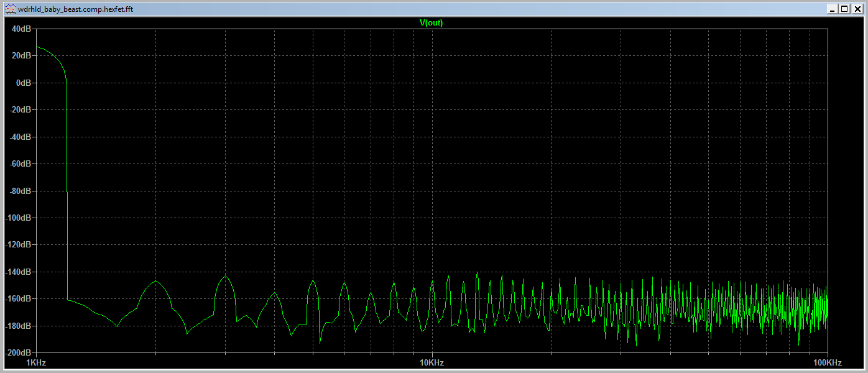Click the 40dB axis label
This screenshot has height=373, width=868.
pos(22,29)
